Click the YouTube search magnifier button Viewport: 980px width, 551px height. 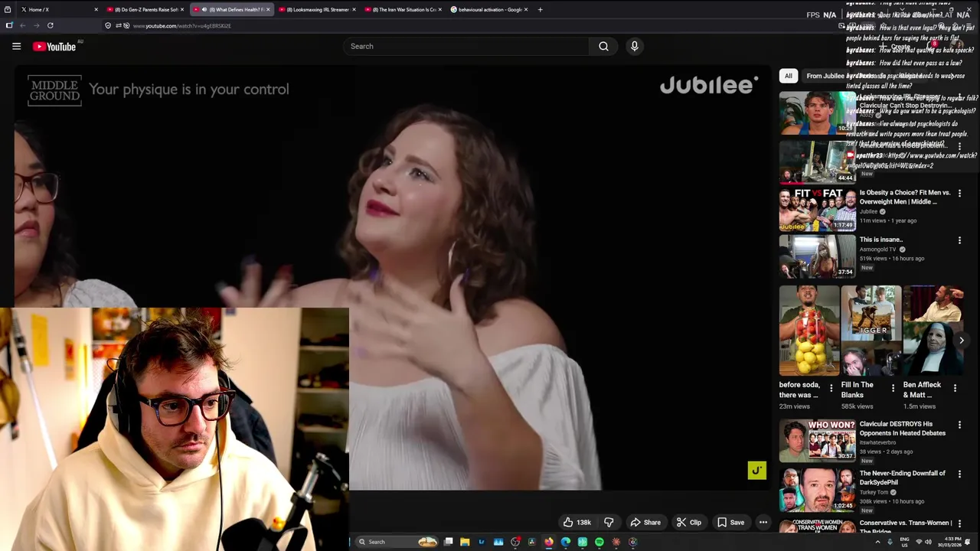(x=603, y=47)
